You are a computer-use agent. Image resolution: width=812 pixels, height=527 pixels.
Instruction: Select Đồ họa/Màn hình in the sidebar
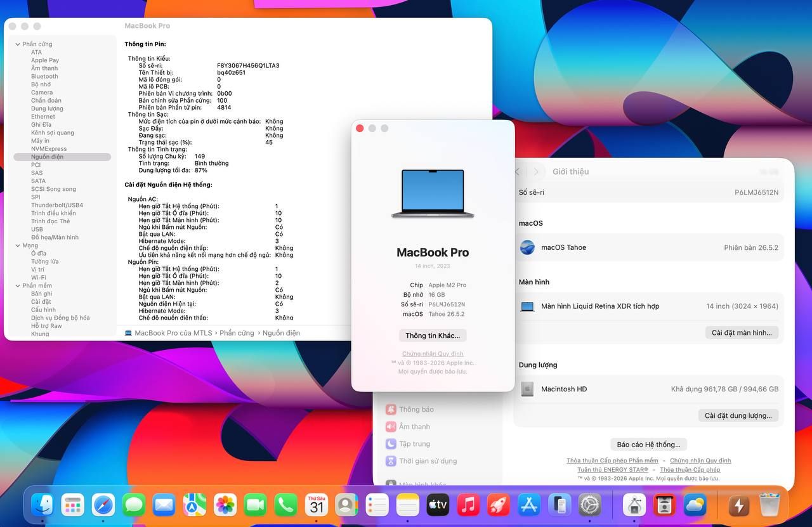[x=55, y=237]
